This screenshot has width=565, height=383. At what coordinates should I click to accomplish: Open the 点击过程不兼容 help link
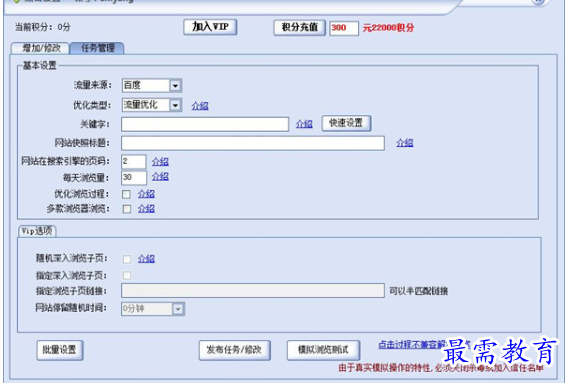[413, 345]
